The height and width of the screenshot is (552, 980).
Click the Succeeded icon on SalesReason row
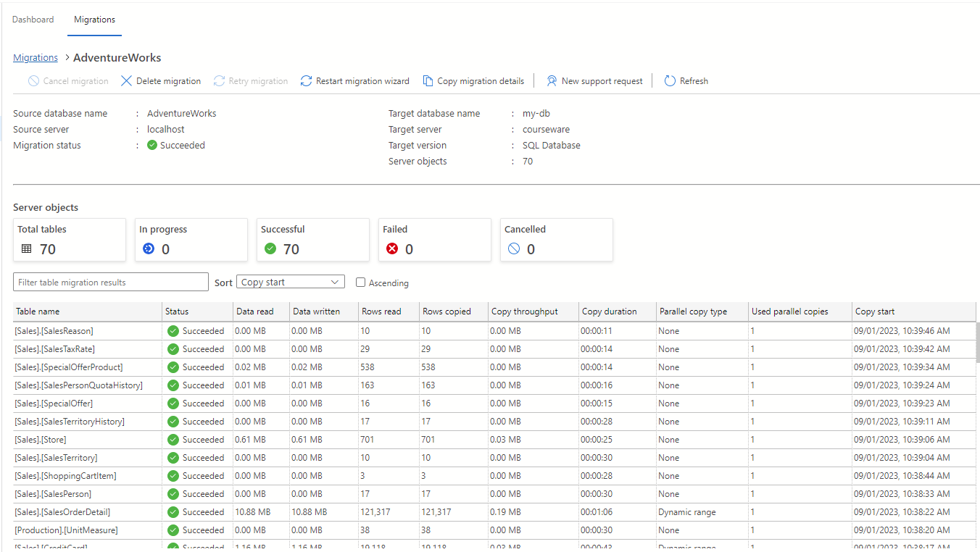pyautogui.click(x=173, y=330)
